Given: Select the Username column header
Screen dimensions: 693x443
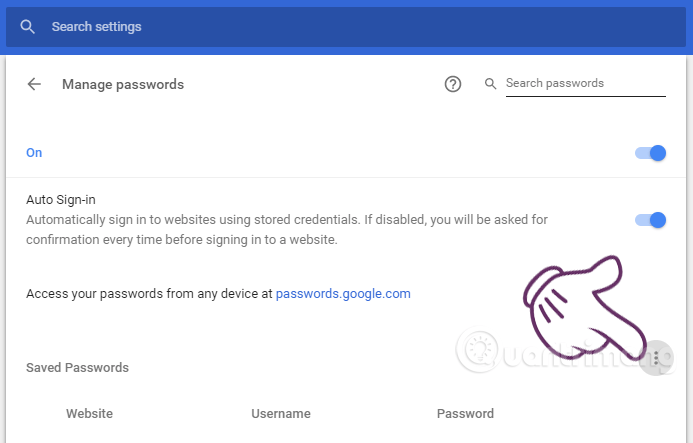Looking at the screenshot, I should pyautogui.click(x=281, y=414).
